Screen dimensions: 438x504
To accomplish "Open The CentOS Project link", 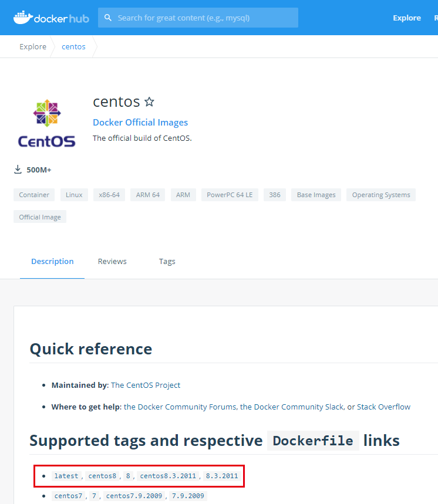I will point(146,385).
